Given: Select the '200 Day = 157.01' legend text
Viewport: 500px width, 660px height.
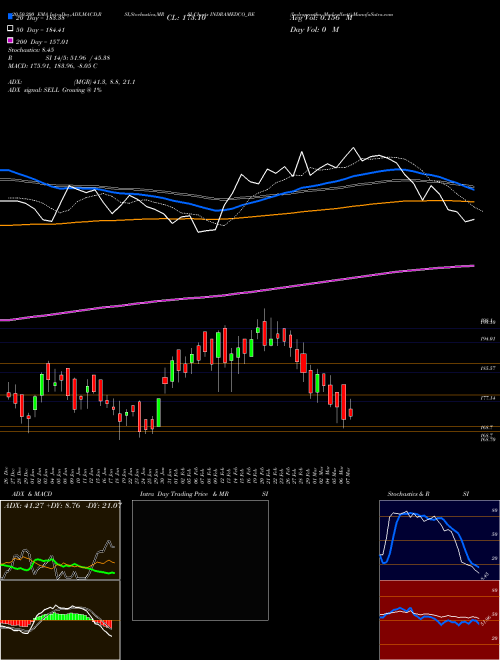Looking at the screenshot, I should tap(42, 42).
